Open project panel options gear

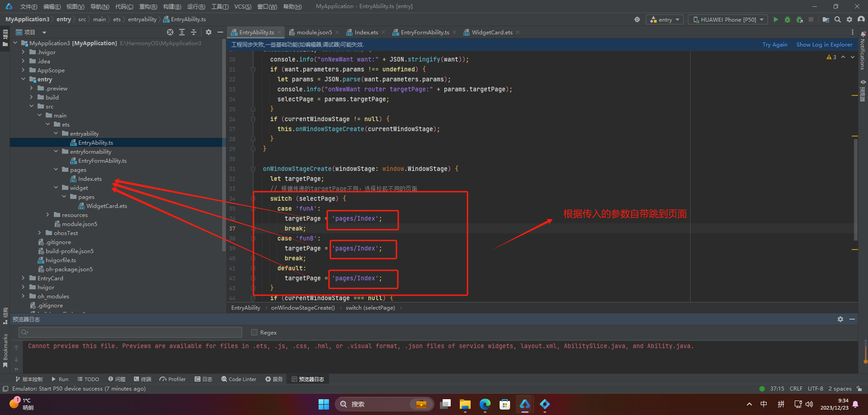tap(209, 32)
